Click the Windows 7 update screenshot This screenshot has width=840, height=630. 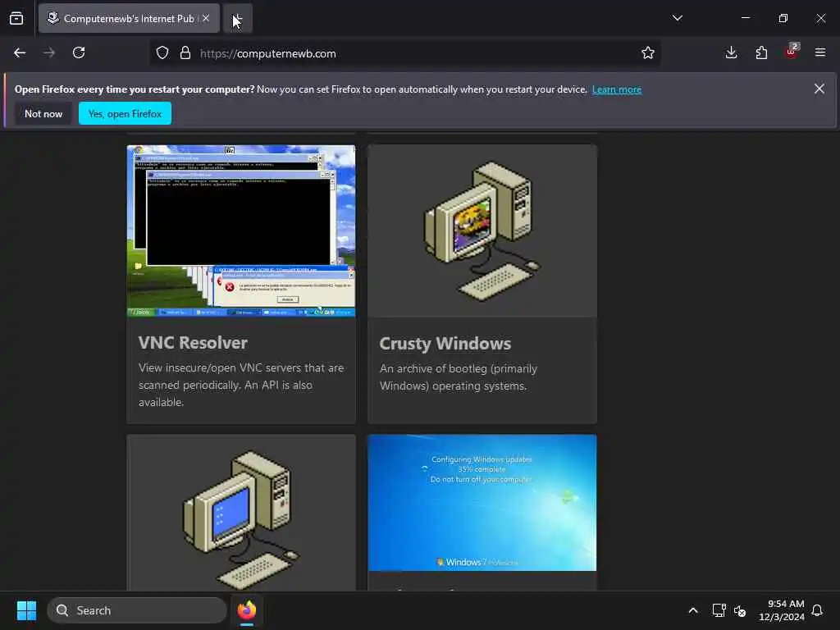482,503
